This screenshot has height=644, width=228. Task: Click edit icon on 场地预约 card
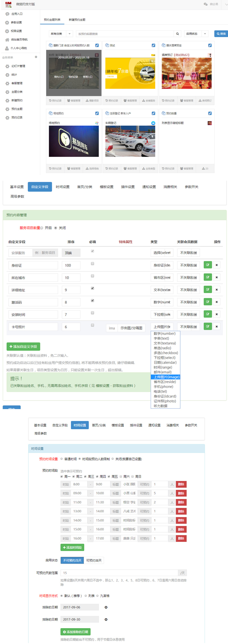point(97,113)
